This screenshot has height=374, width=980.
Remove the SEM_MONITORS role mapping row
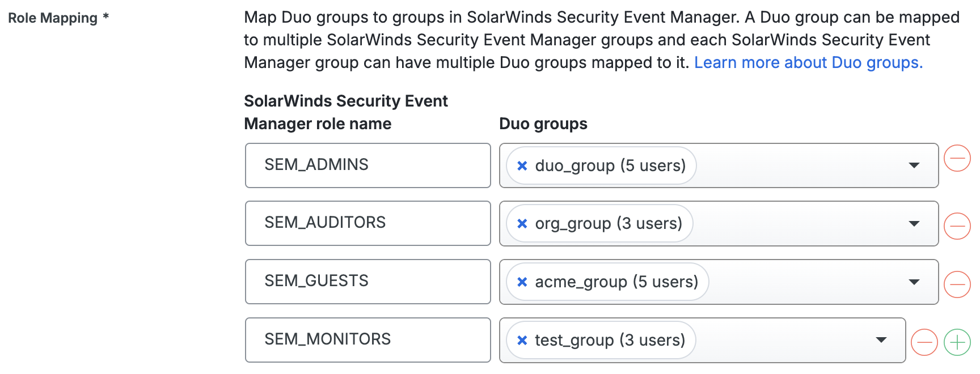[x=924, y=342]
